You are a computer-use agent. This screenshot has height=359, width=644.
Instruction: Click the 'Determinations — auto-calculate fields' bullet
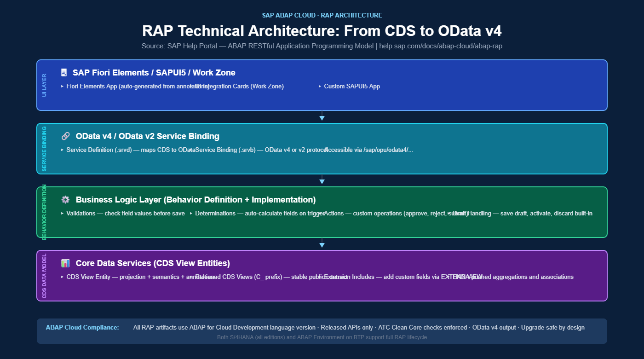257,214
